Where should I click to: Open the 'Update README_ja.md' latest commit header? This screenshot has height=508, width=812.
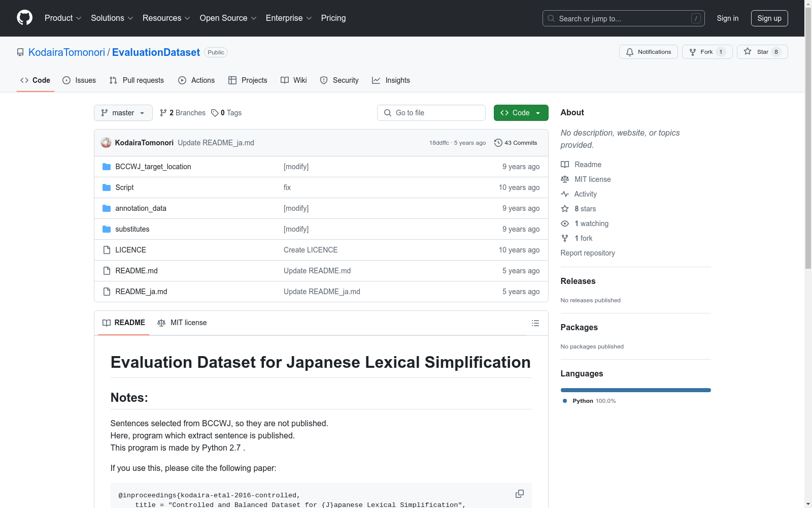[216, 143]
